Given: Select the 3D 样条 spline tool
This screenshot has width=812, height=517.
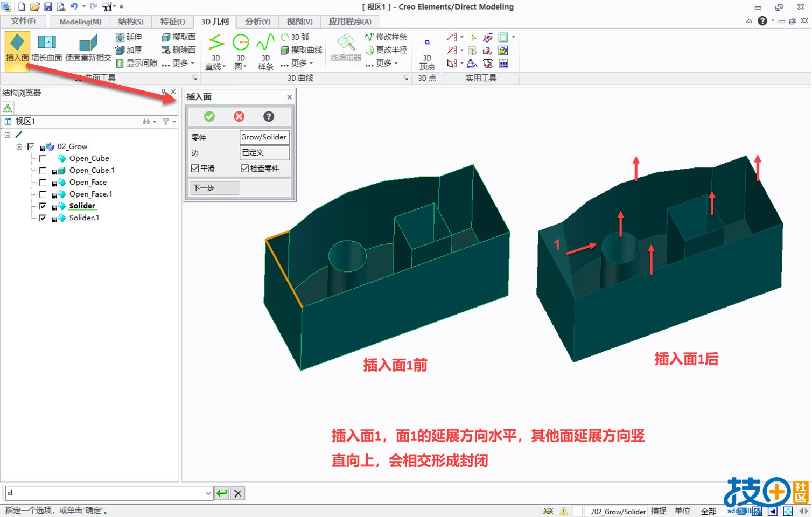Looking at the screenshot, I should coord(265,51).
